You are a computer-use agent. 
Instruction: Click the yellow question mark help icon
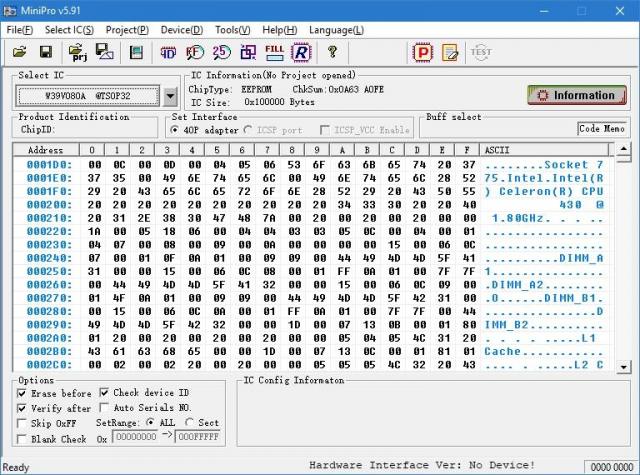[x=332, y=51]
